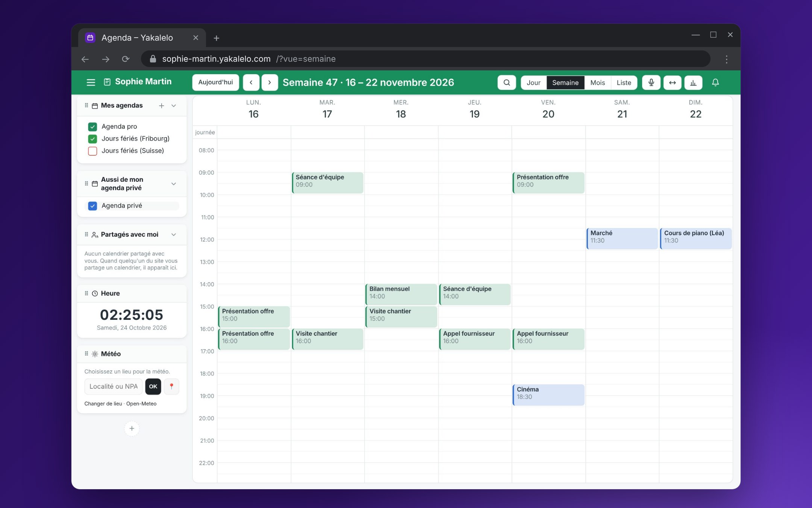Open the Bilan mensuel event

[401, 294]
